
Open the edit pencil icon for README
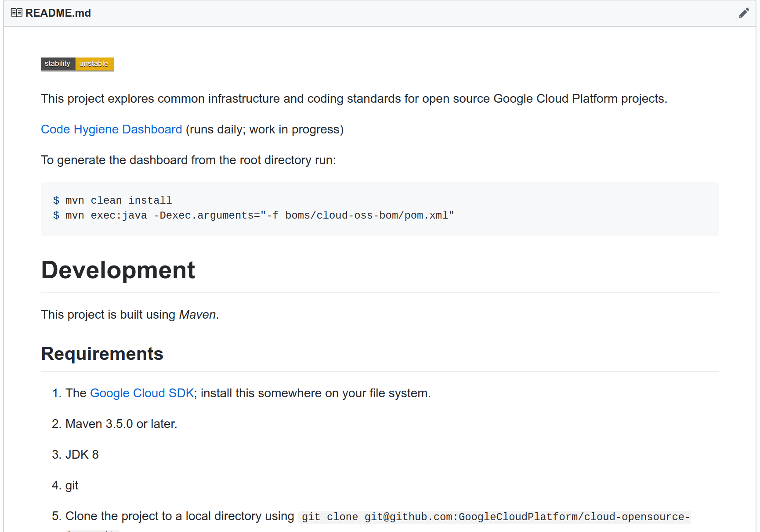point(744,13)
